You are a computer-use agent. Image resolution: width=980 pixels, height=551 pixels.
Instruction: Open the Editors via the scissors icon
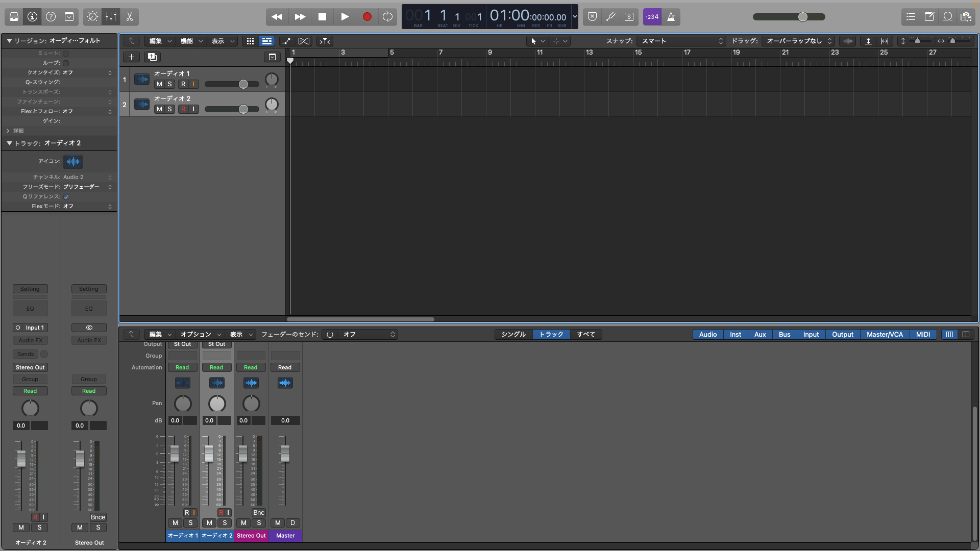coord(130,17)
